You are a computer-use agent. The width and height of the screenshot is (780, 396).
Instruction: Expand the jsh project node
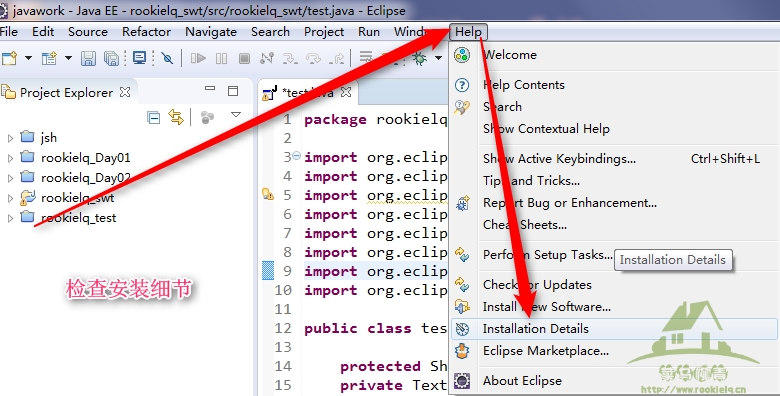pos(10,138)
